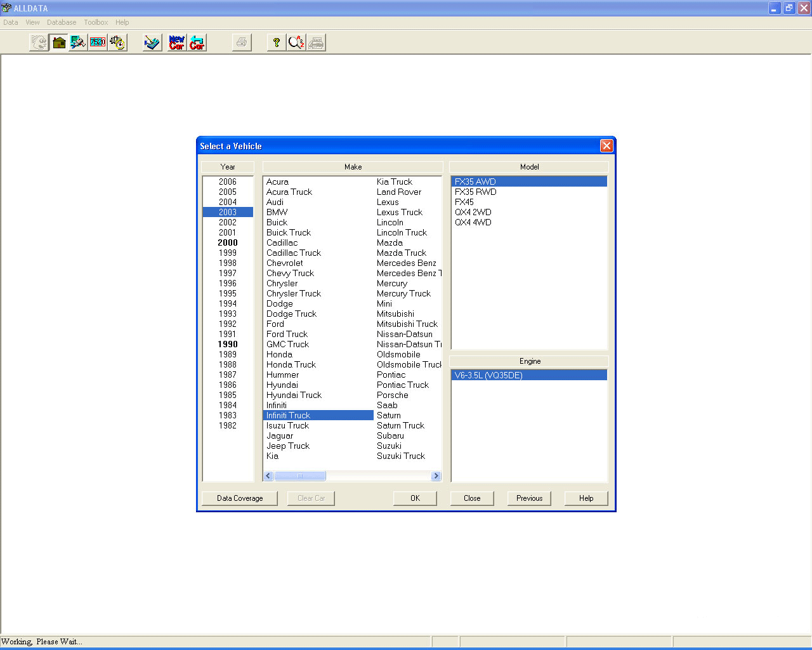Choose Cadillac Truck make
The image size is (812, 650).
point(294,253)
